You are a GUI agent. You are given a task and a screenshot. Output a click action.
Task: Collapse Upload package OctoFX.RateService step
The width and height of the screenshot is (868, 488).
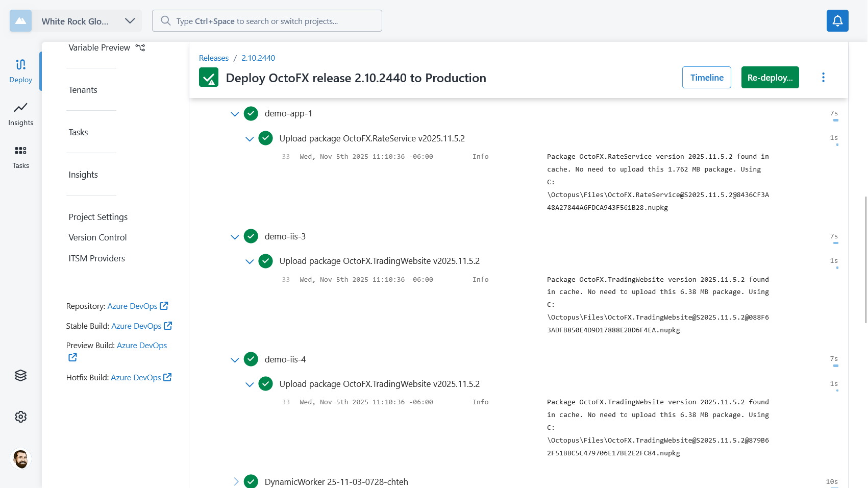250,139
